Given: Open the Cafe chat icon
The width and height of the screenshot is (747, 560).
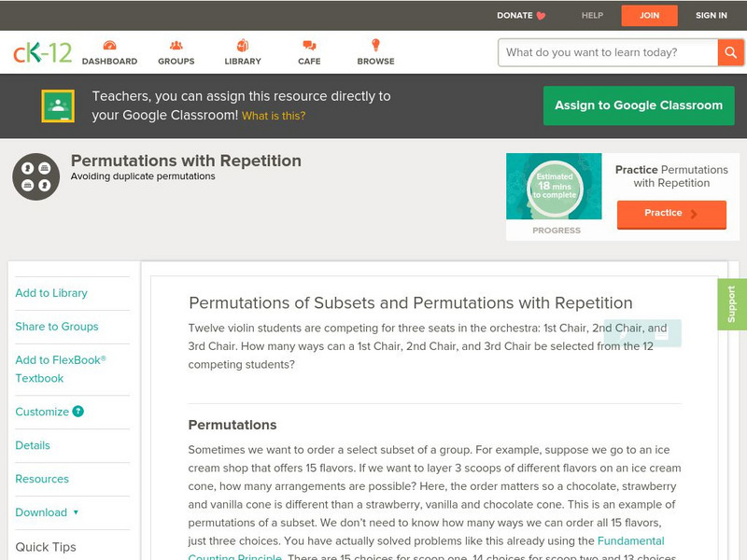Looking at the screenshot, I should click(309, 46).
